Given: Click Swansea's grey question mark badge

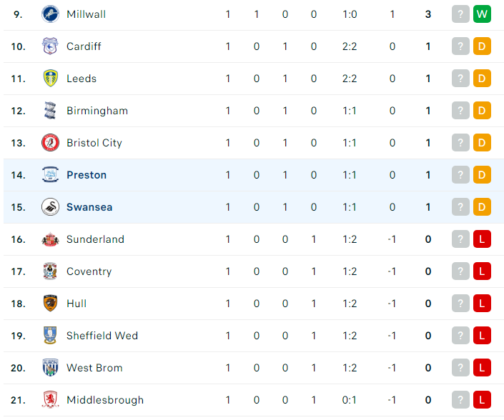Looking at the screenshot, I should pos(460,207).
